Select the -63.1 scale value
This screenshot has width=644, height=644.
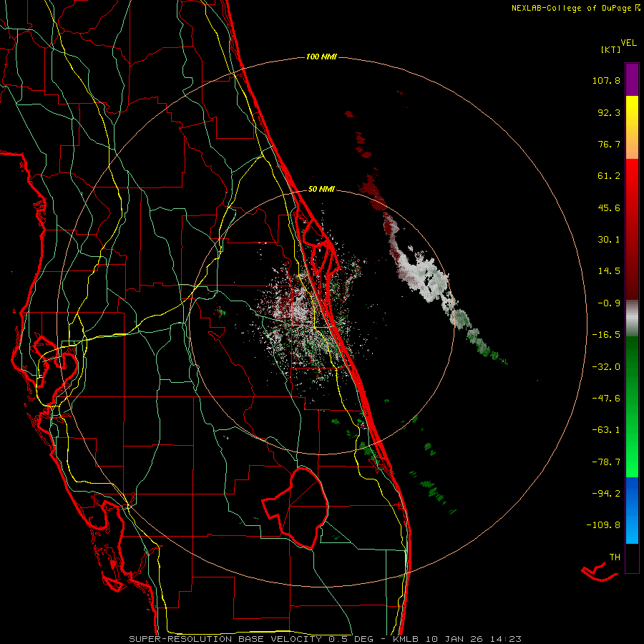coord(606,430)
